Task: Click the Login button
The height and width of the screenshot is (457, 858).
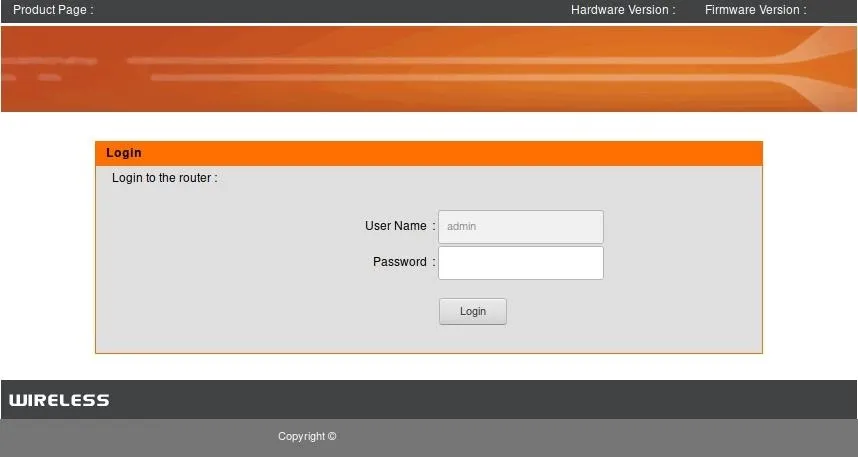Action: 473,311
